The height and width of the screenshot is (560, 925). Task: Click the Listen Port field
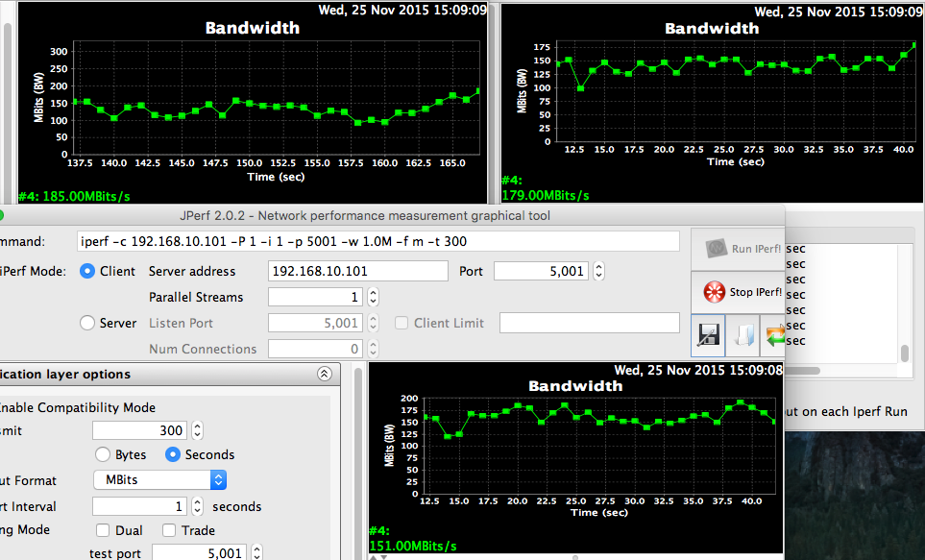(316, 323)
